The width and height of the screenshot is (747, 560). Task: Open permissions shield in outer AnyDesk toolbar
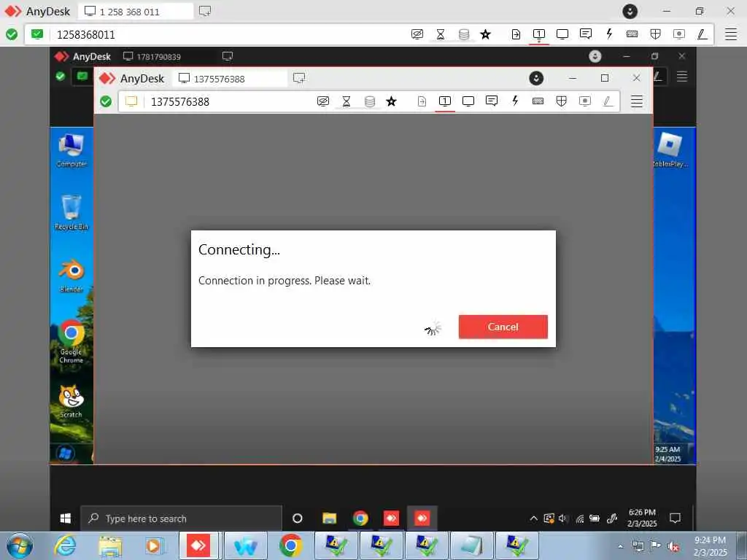click(656, 34)
